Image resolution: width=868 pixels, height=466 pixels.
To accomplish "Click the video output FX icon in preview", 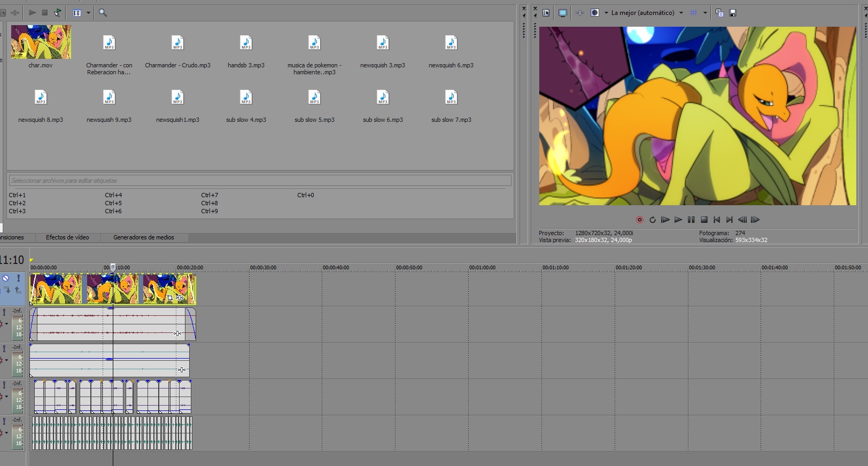I will [580, 13].
